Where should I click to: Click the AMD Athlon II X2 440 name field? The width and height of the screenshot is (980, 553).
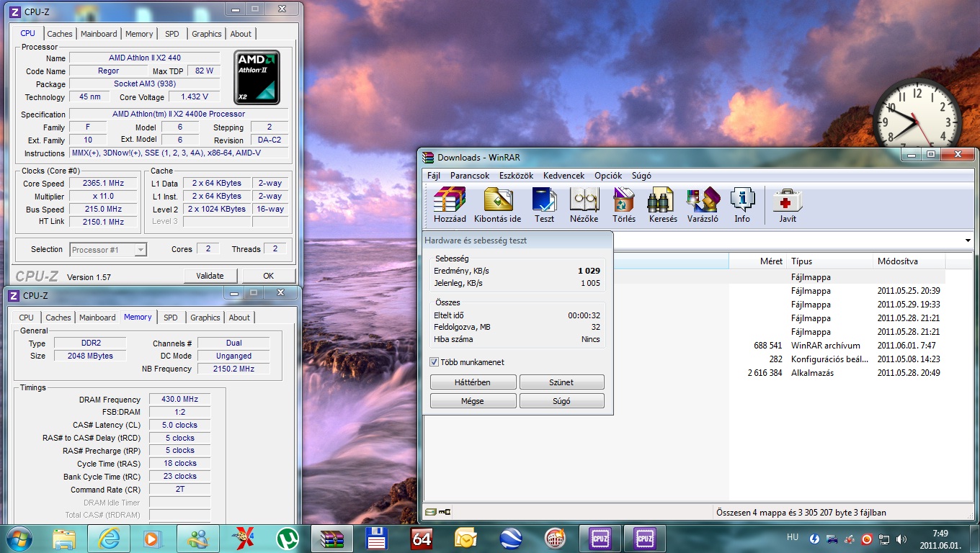click(144, 58)
